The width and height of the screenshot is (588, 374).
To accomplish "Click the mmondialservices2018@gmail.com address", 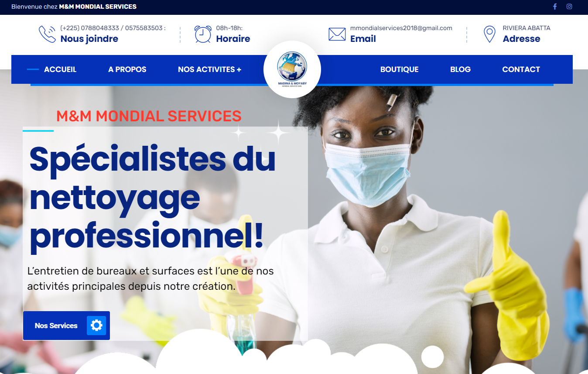I will click(401, 28).
